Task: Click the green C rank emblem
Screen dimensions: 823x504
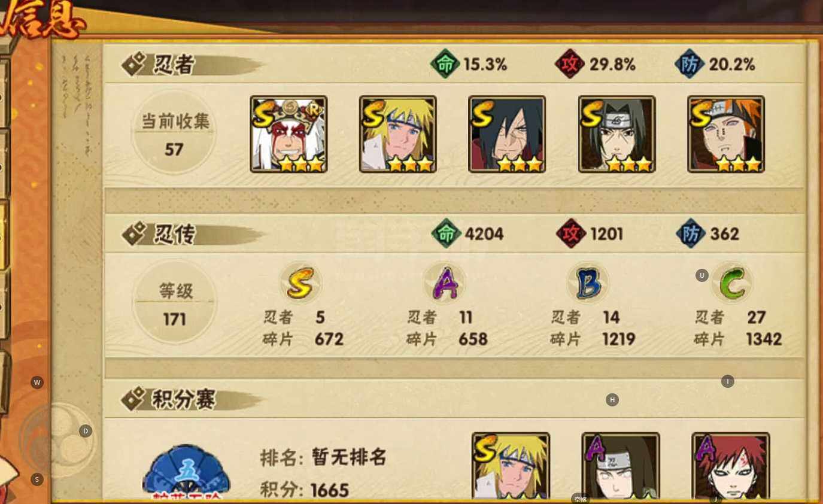Action: (x=732, y=283)
